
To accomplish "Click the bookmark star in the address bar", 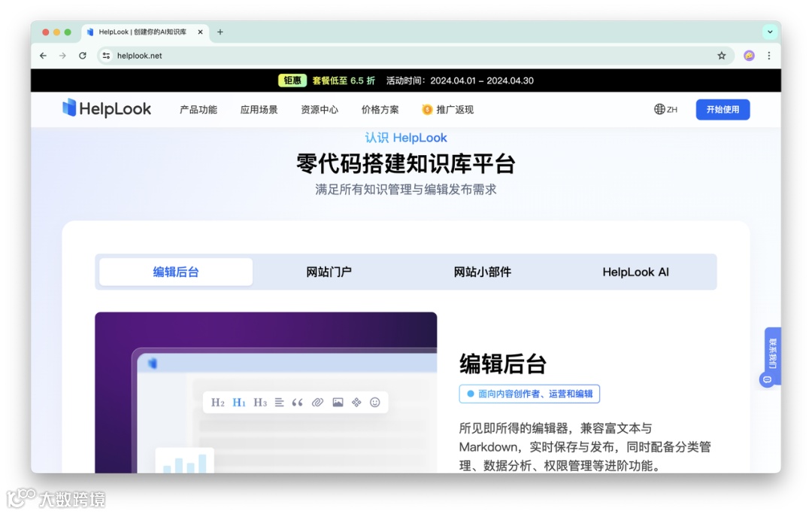I will [x=720, y=55].
